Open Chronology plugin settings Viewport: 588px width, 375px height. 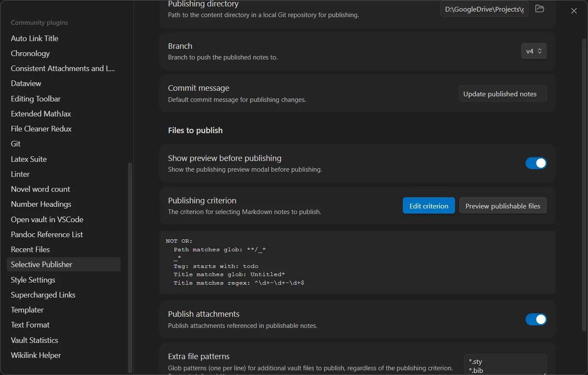(x=64, y=54)
